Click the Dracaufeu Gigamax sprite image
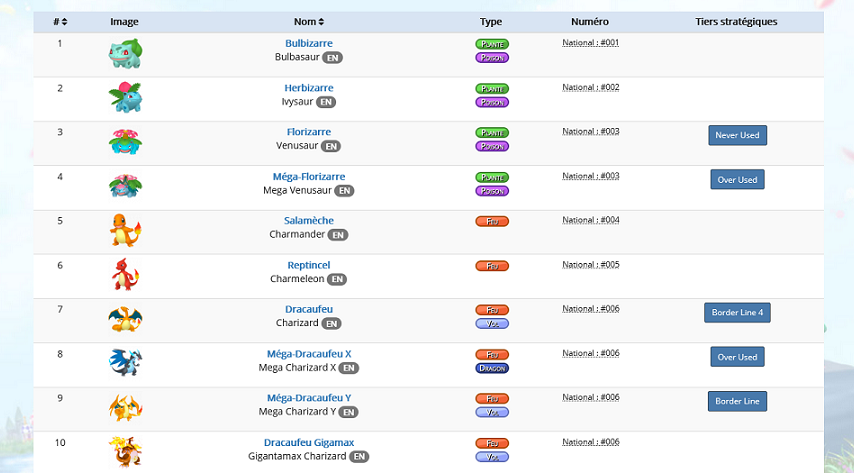 click(x=125, y=452)
